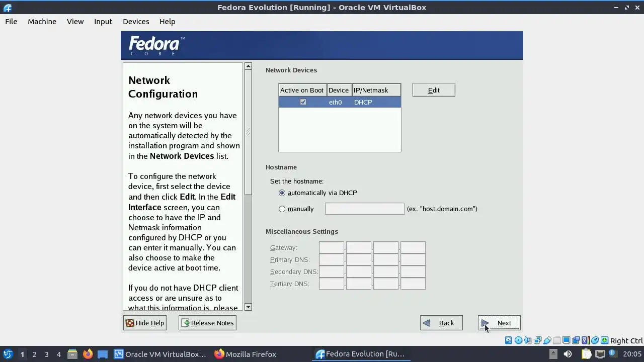Screen dimensions: 644x362
Task: Switch to workspace 3
Action: [x=46, y=354]
